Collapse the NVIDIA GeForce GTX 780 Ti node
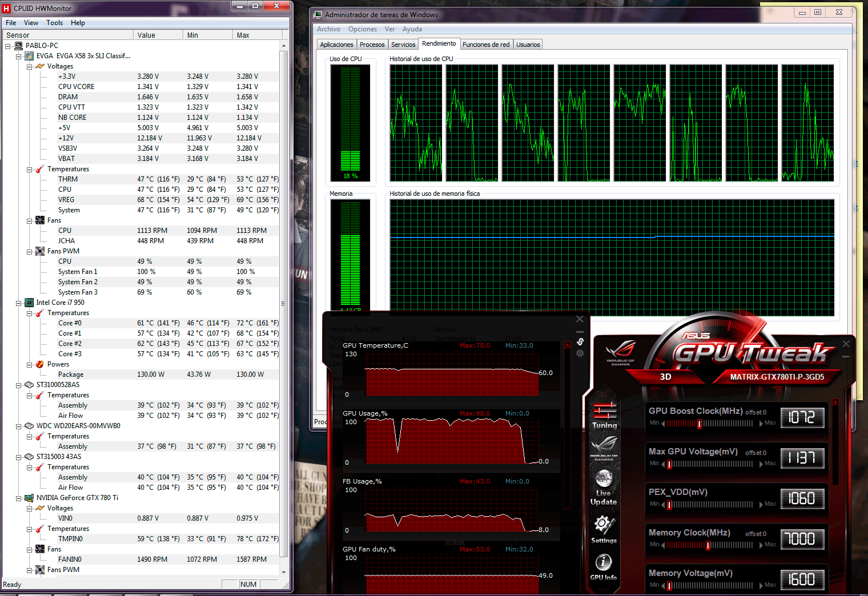This screenshot has width=868, height=596. tap(19, 498)
